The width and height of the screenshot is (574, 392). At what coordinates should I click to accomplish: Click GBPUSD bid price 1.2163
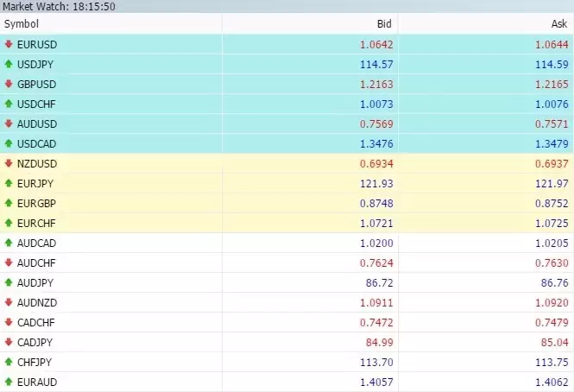coord(376,85)
